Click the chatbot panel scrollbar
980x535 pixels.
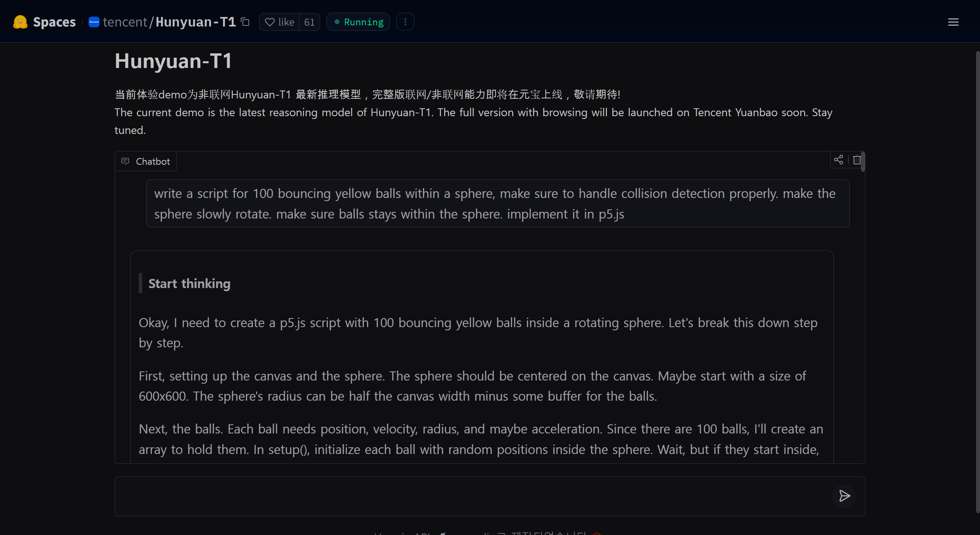pyautogui.click(x=863, y=162)
